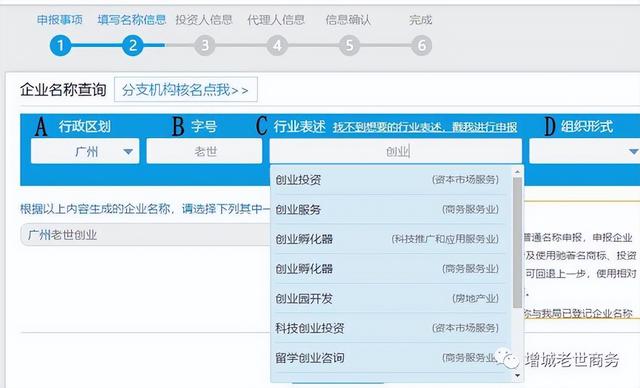Click step 5 circle 信息确认

click(349, 45)
